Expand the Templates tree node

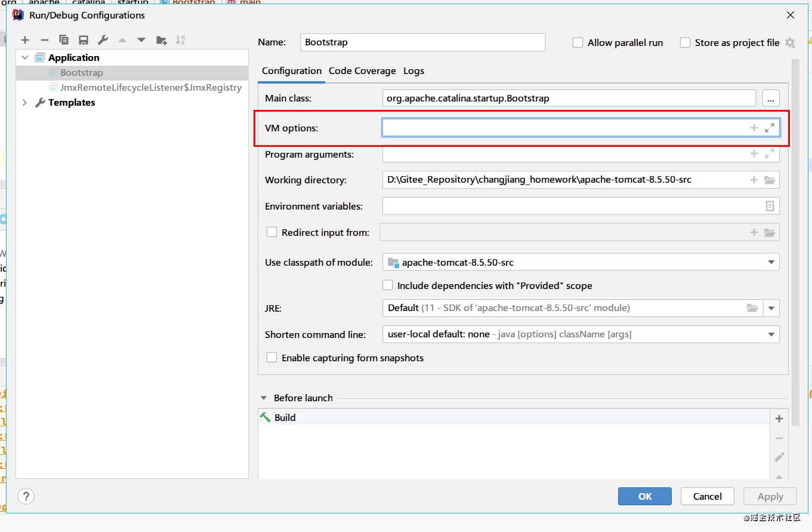(24, 103)
